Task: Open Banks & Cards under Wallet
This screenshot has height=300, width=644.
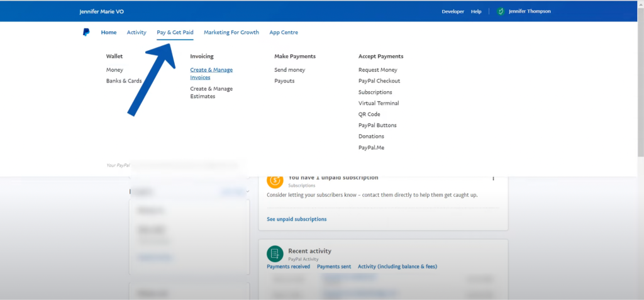Action: tap(124, 81)
